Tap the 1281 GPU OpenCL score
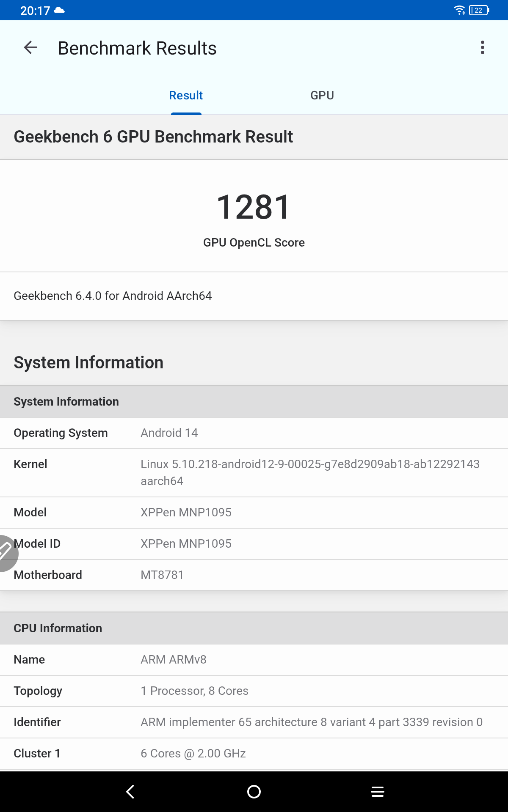The width and height of the screenshot is (508, 812). (x=254, y=207)
